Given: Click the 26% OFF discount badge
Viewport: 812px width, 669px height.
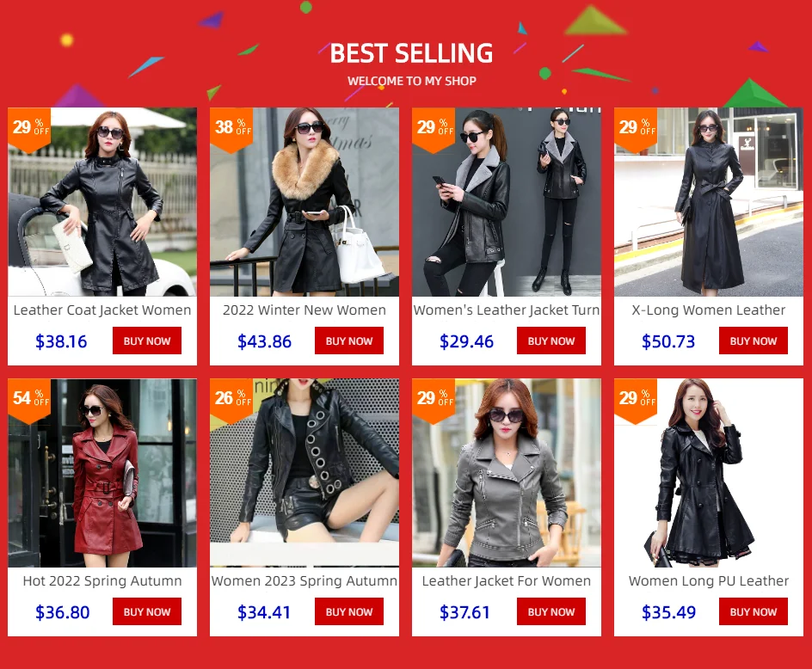Looking at the screenshot, I should click(231, 401).
